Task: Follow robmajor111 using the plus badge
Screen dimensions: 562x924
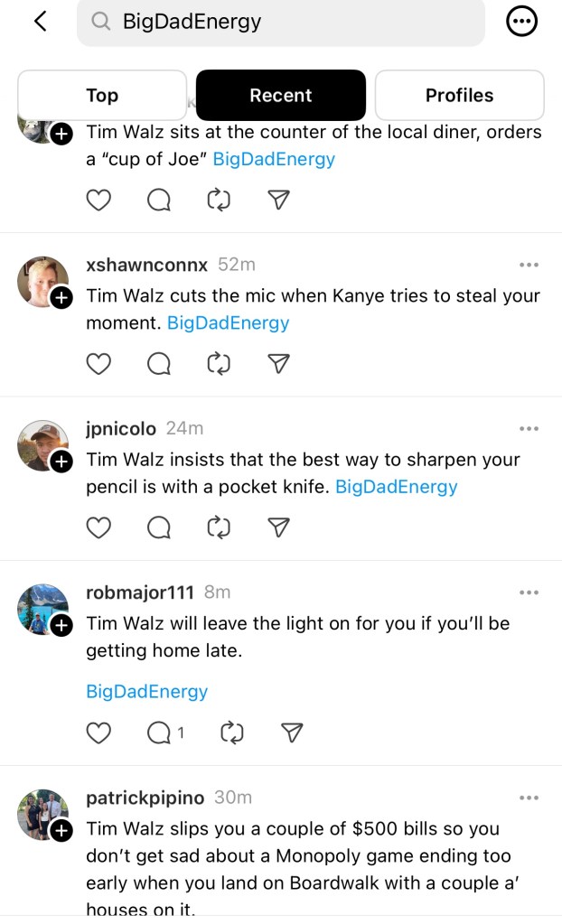Action: click(61, 626)
